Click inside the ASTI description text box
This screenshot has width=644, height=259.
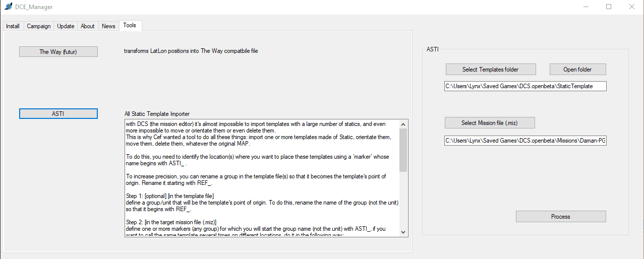(262, 178)
